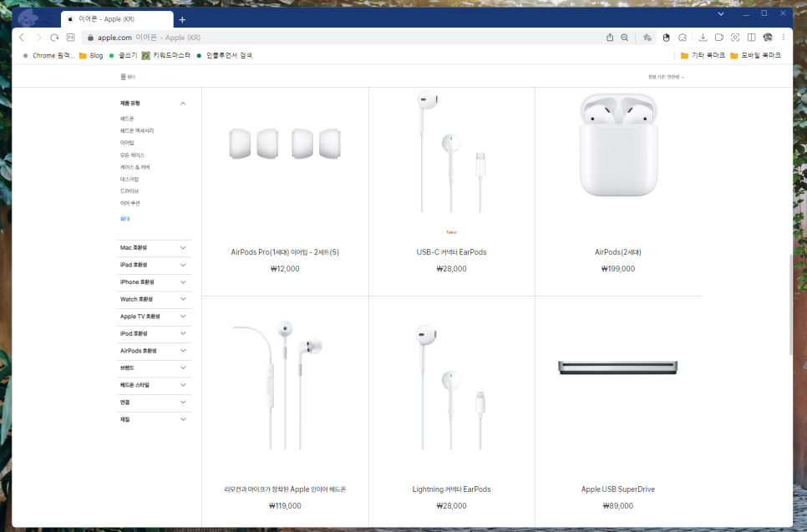Open the N start page icon

point(70,38)
